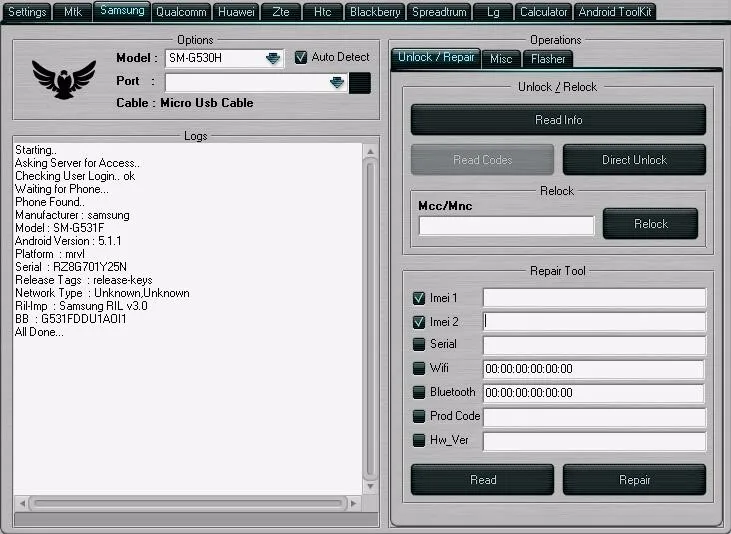
Task: Click the Bluetooth MAC address field
Action: 593,393
